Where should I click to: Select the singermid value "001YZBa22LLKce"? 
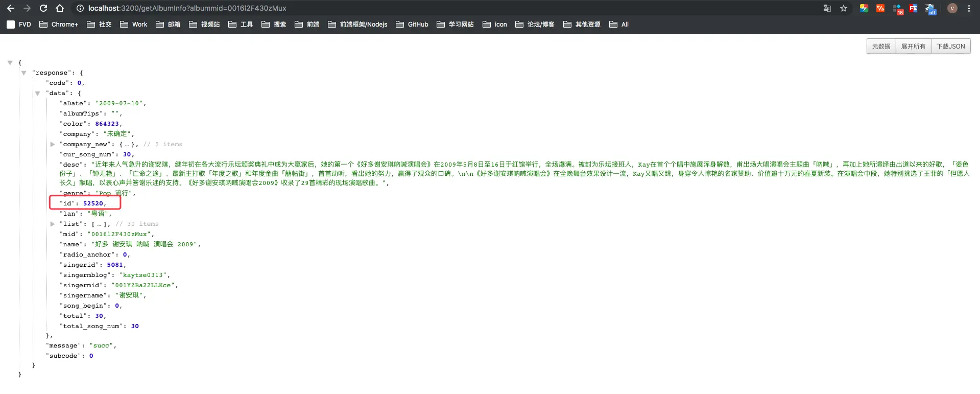[143, 285]
